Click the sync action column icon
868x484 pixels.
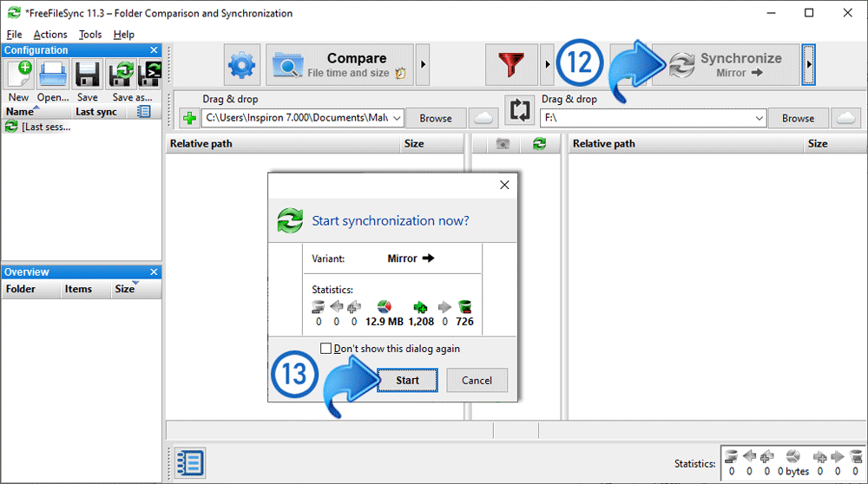pos(539,144)
